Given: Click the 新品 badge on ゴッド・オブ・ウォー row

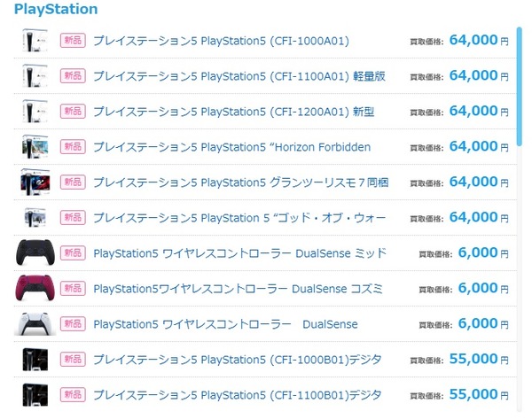Looking at the screenshot, I should pos(73,217).
